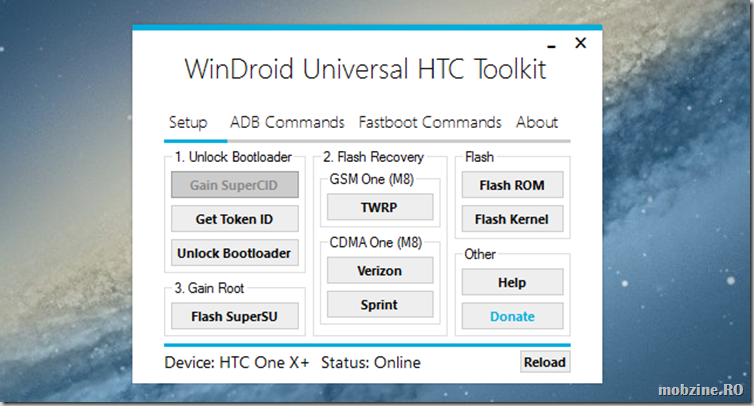Click the blue Donate button
The width and height of the screenshot is (754, 406).
pyautogui.click(x=513, y=316)
